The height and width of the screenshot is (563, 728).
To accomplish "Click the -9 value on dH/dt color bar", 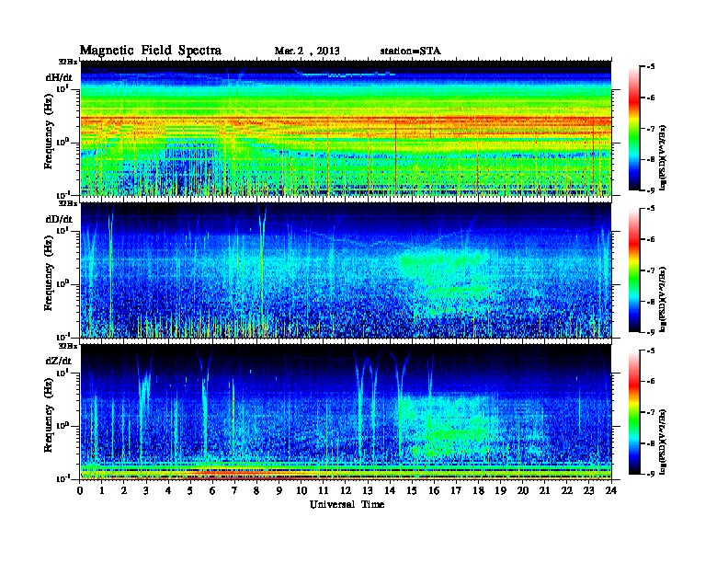I will point(652,190).
